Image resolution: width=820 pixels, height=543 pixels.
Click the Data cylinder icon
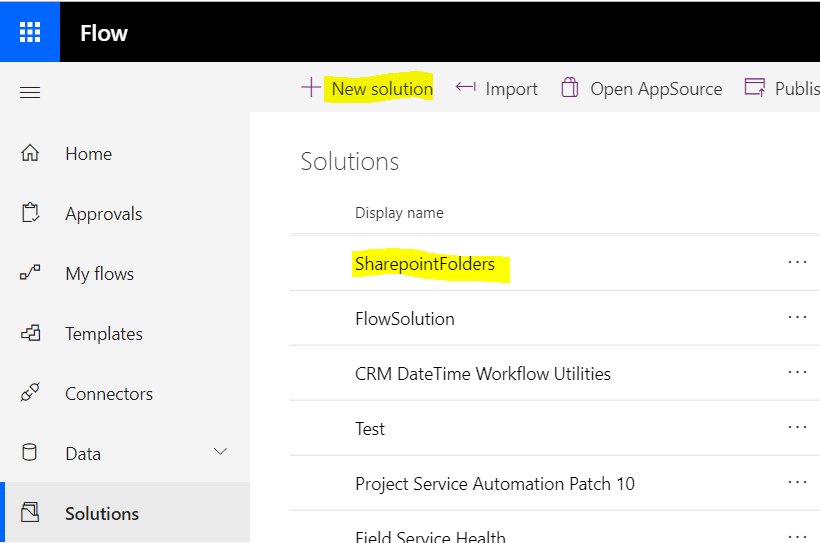pos(29,452)
